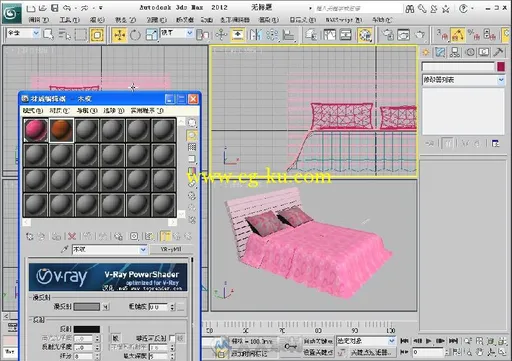
Task: Activate the Select and Scale tool
Action: (151, 35)
